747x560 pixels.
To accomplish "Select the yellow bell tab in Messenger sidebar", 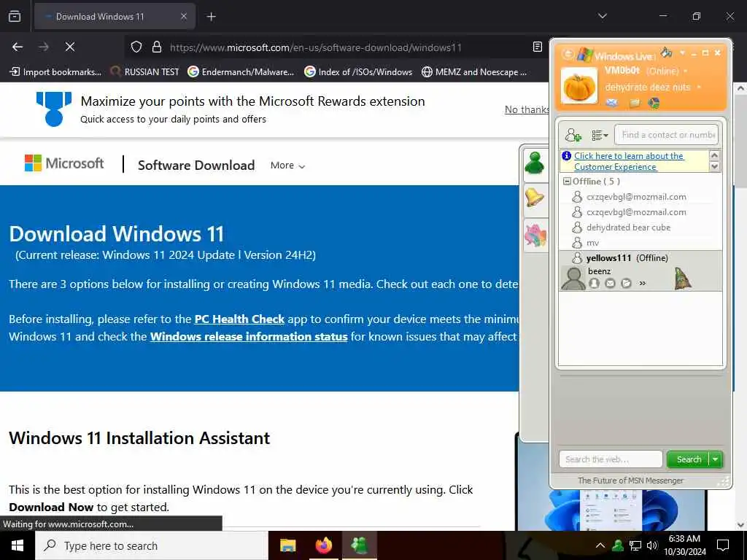I will pyautogui.click(x=535, y=197).
